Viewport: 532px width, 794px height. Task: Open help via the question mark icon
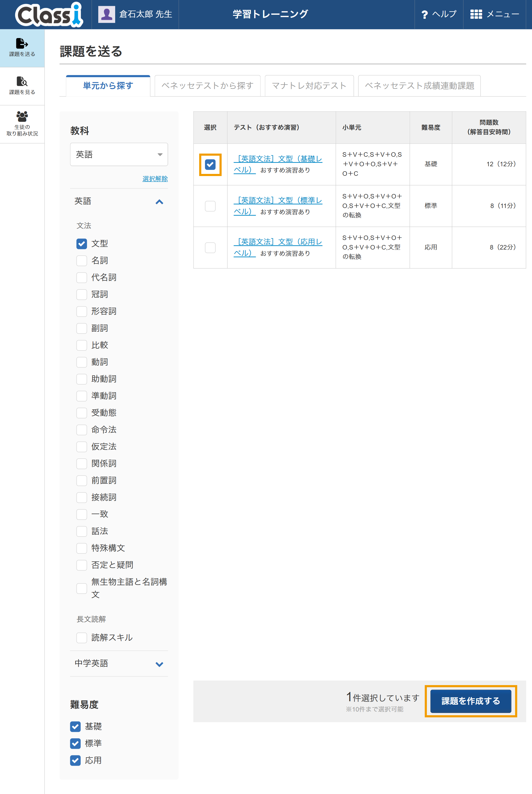click(x=424, y=14)
